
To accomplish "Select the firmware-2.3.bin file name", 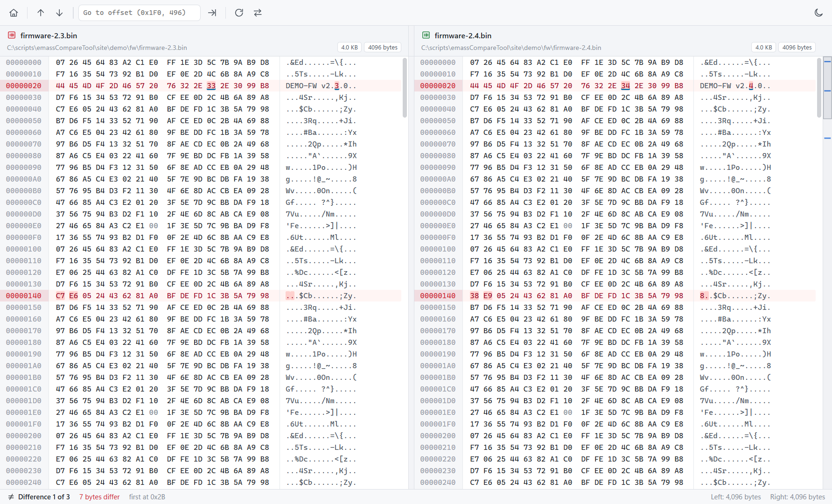I will [x=49, y=35].
